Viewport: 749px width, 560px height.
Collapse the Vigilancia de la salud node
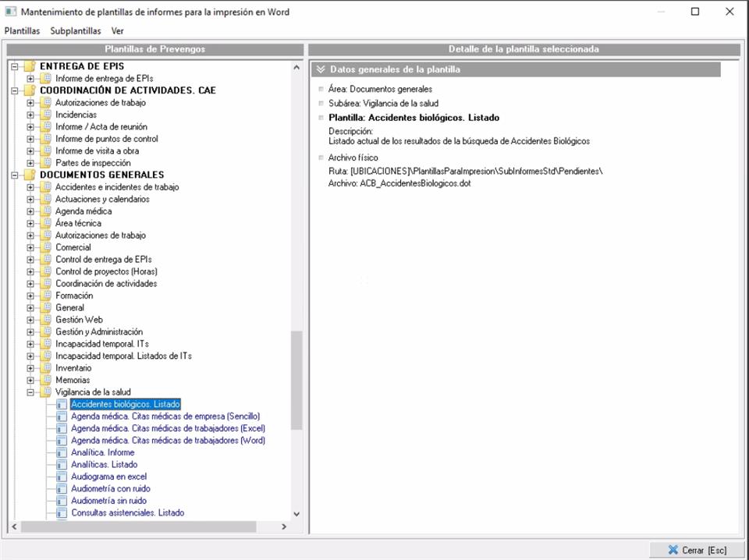coord(30,392)
